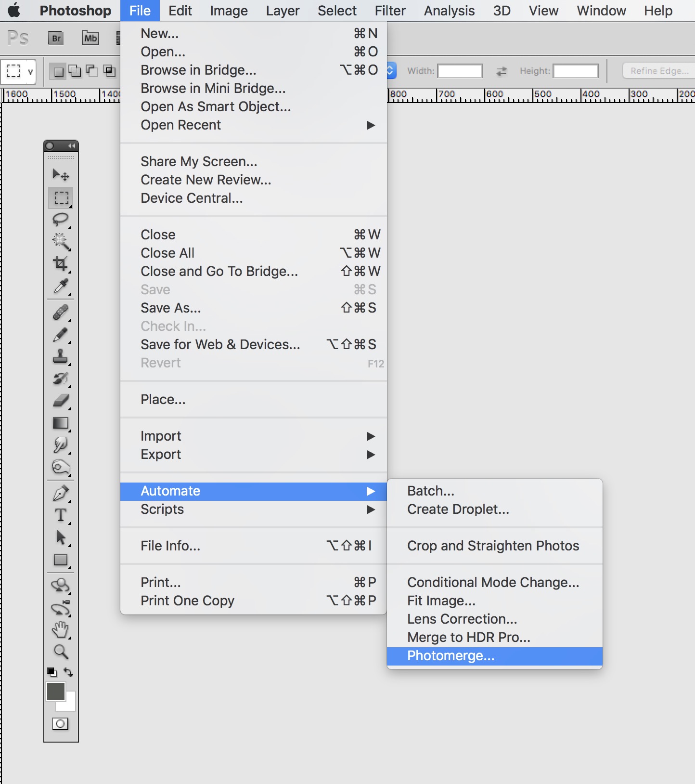Select the Hand tool

click(61, 629)
